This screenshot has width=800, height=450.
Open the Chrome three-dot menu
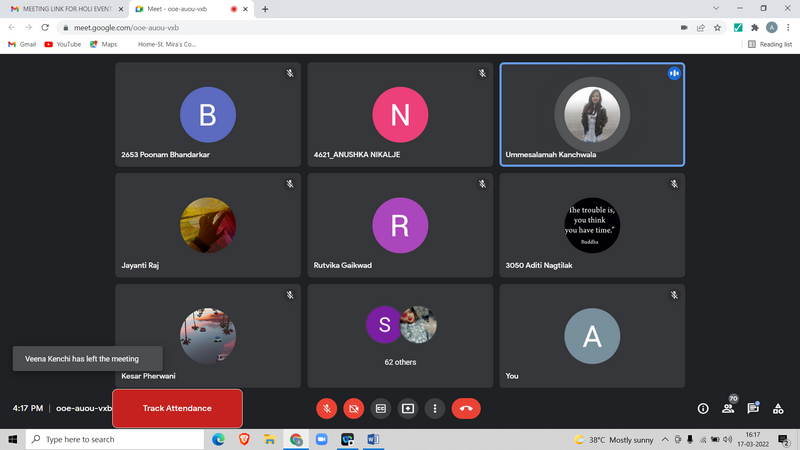point(787,27)
